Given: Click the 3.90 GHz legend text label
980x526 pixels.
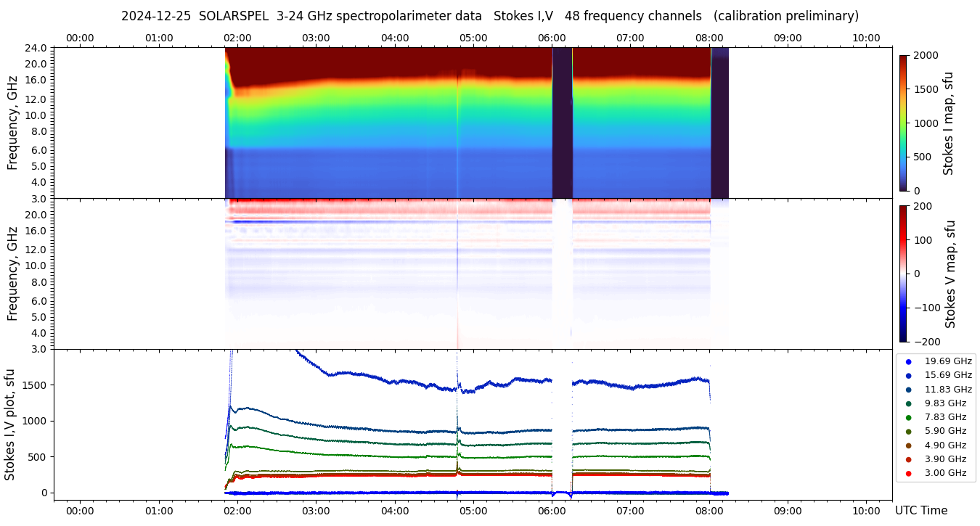Looking at the screenshot, I should 945,459.
